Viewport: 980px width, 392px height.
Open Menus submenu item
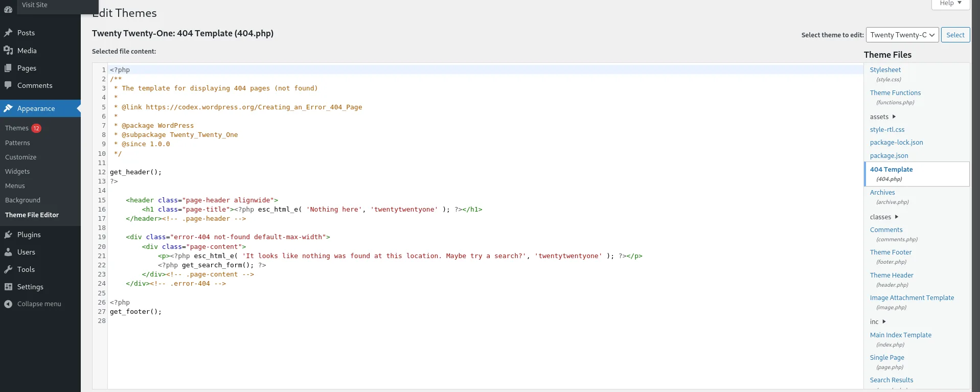[15, 186]
